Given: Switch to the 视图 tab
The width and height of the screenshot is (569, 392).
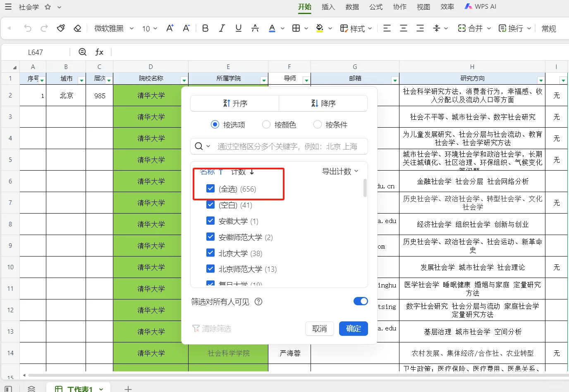Looking at the screenshot, I should [x=423, y=7].
